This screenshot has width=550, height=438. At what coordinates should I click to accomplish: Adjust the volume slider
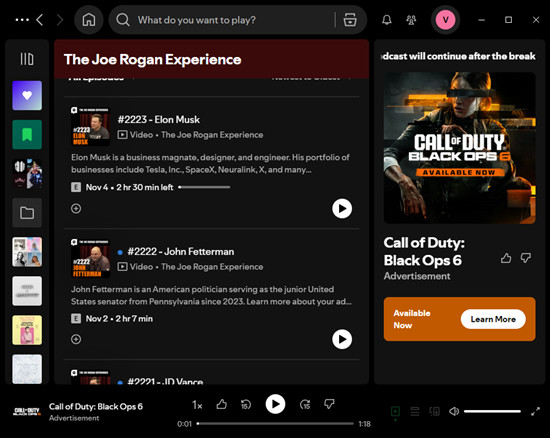pyautogui.click(x=492, y=411)
